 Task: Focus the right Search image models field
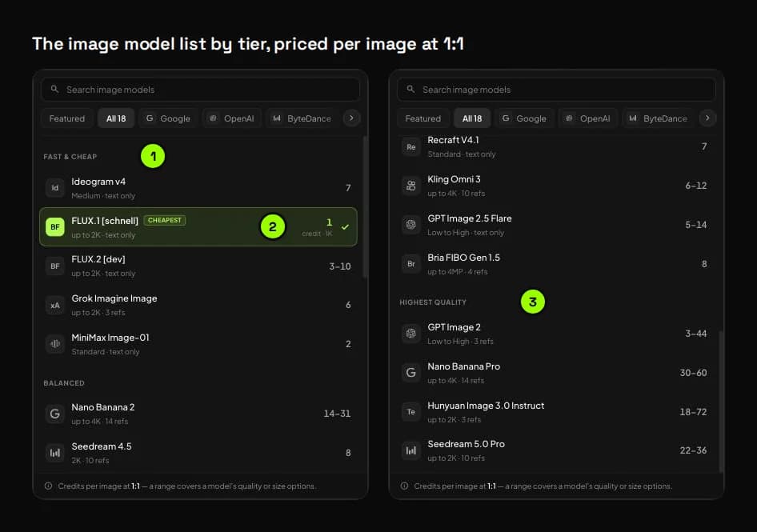tap(556, 90)
